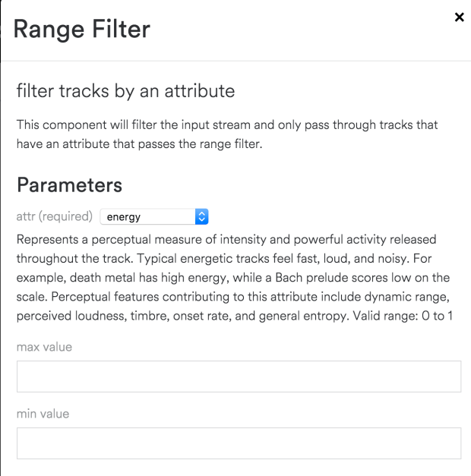Click the "attr (required)" label
This screenshot has height=476, width=471.
(55, 217)
